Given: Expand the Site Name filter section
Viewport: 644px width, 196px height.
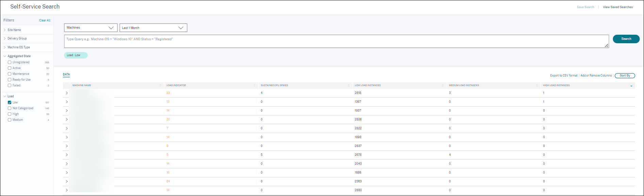Looking at the screenshot, I should [14, 30].
